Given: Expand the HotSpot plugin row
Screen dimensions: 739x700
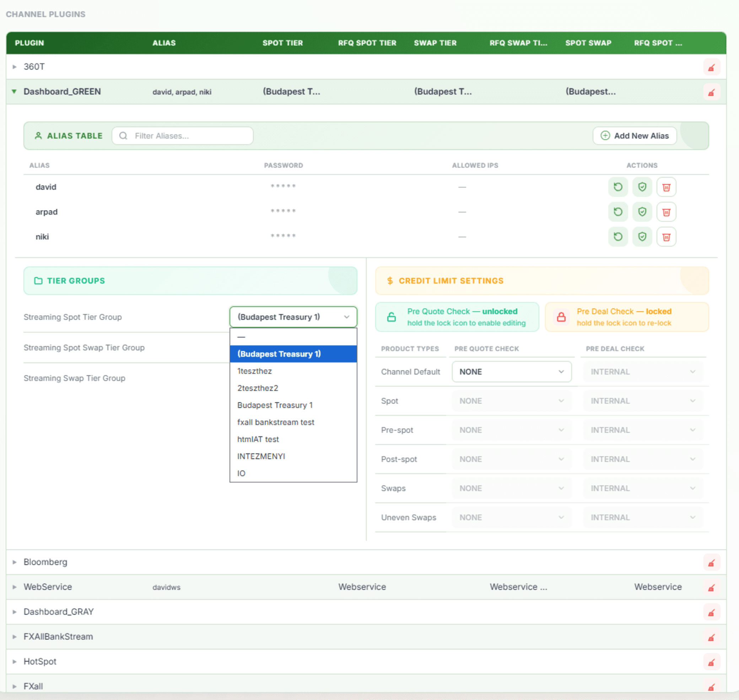Looking at the screenshot, I should click(15, 662).
